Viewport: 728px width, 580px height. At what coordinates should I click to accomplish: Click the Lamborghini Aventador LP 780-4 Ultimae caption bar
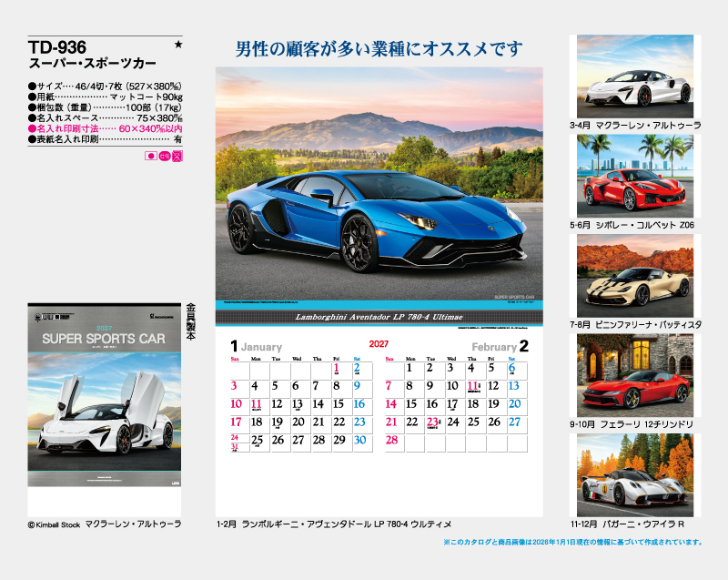coord(379,317)
